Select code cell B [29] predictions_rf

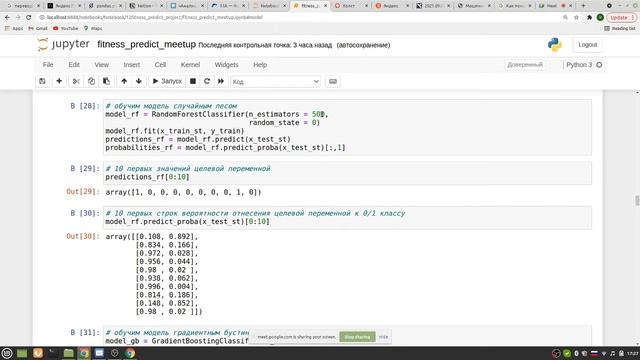(x=347, y=173)
